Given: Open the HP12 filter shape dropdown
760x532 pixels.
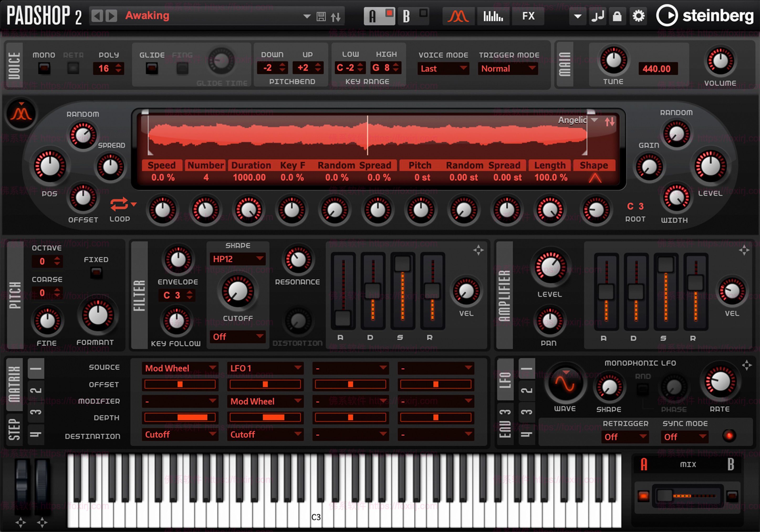Looking at the screenshot, I should pos(238,259).
